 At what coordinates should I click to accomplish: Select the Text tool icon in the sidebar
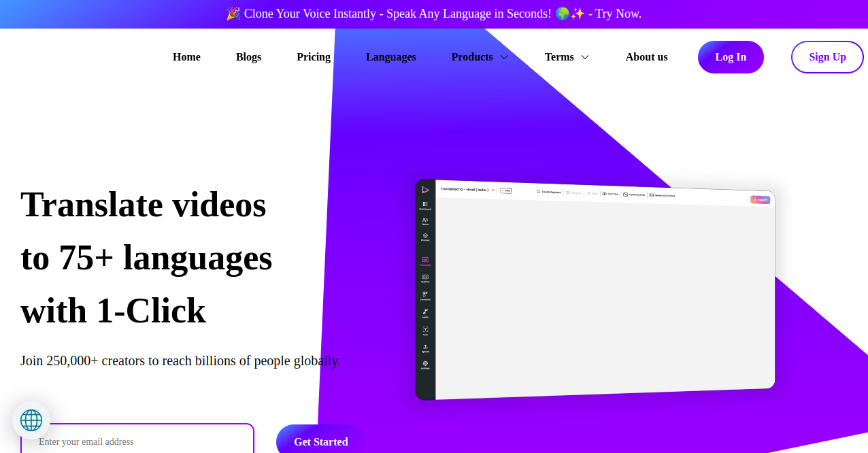pyautogui.click(x=425, y=330)
